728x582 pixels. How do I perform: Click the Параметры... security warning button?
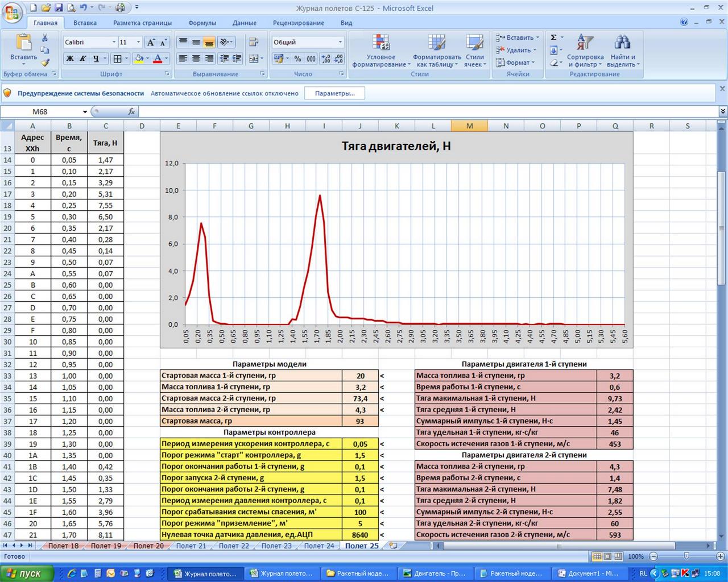[x=334, y=93]
